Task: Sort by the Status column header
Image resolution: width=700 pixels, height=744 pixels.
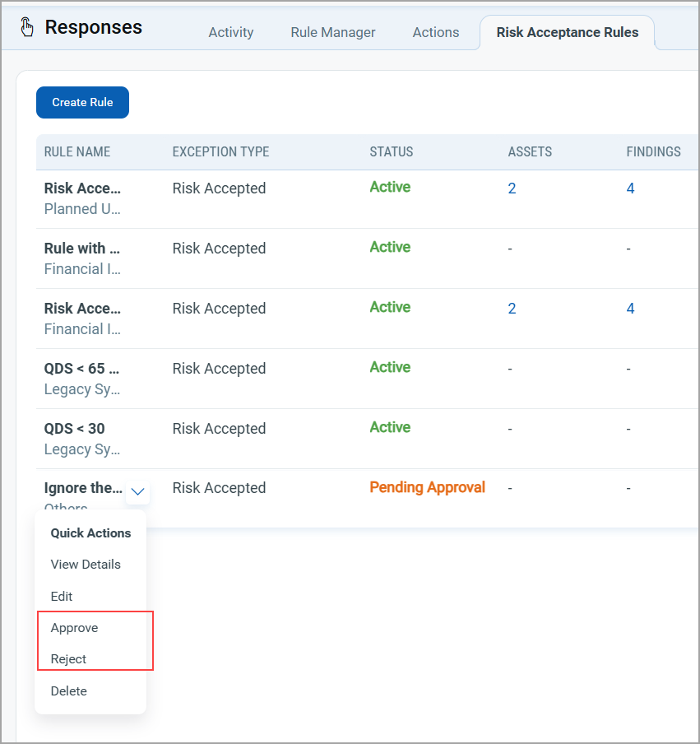Action: pos(392,152)
